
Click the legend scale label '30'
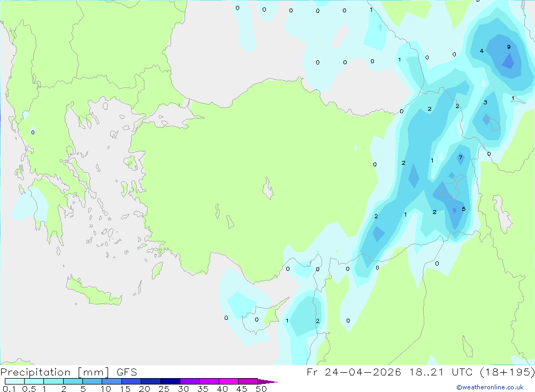click(x=183, y=389)
